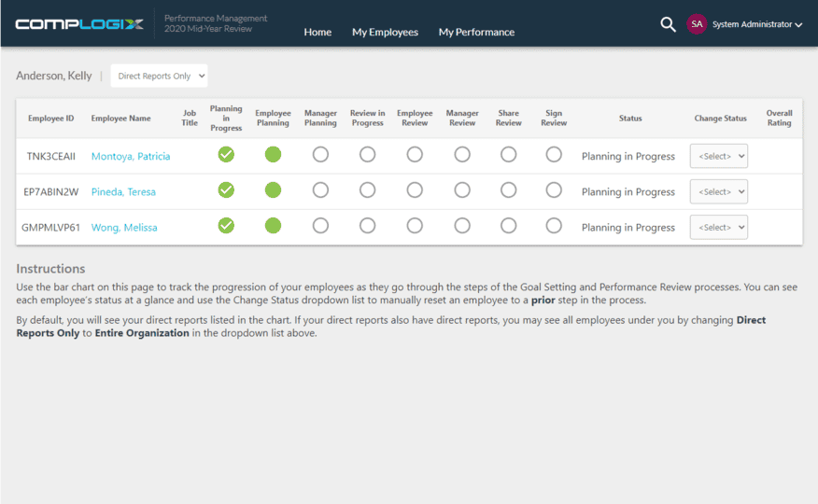Open Change Status select for Wong

point(719,227)
